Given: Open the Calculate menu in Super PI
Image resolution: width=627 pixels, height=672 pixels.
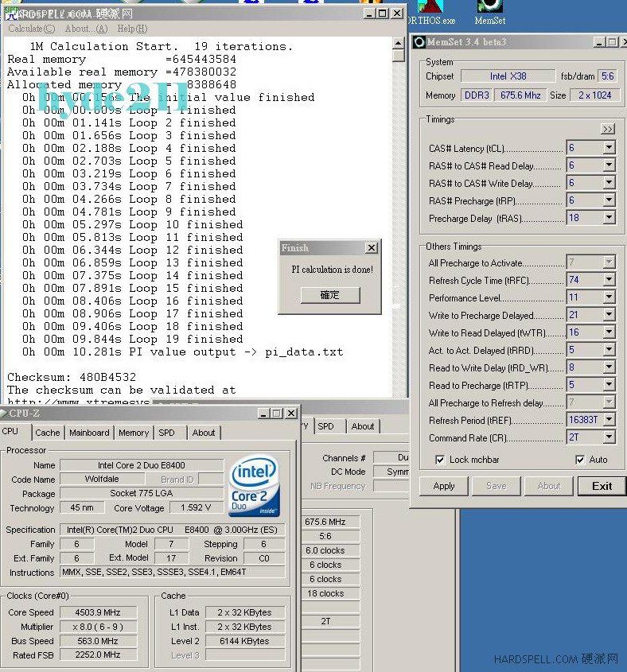Looking at the screenshot, I should 31,29.
